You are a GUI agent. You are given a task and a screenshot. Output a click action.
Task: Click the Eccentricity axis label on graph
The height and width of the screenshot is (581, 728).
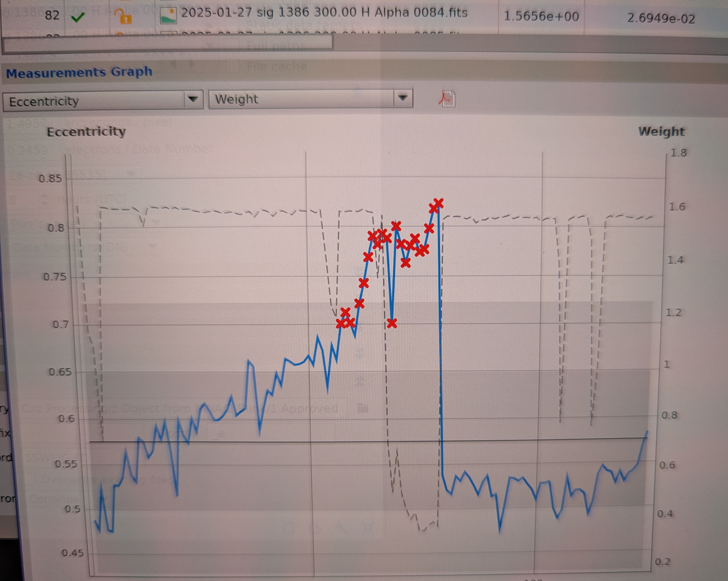tap(86, 131)
